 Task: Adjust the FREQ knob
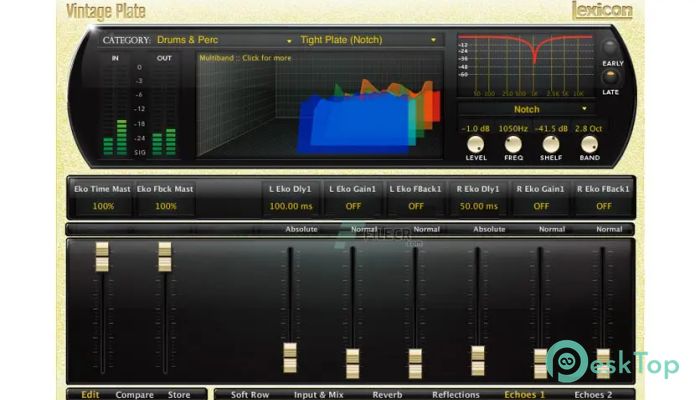click(x=513, y=145)
